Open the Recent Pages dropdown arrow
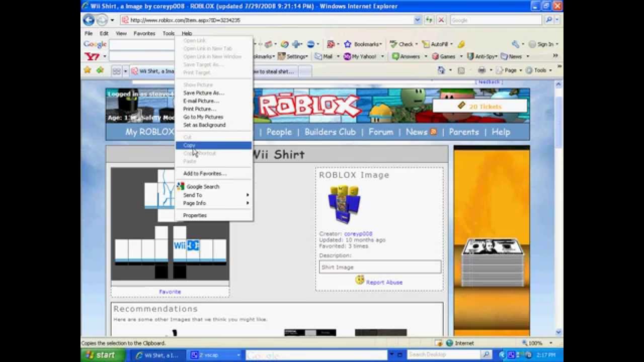Image resolution: width=644 pixels, height=362 pixels. click(x=112, y=20)
